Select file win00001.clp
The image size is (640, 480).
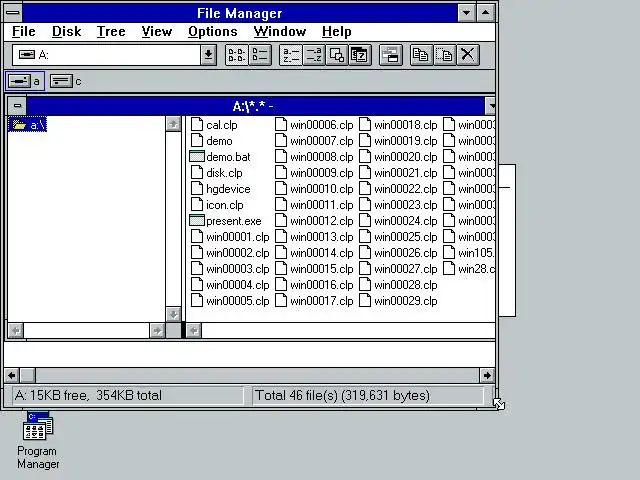tap(230, 237)
